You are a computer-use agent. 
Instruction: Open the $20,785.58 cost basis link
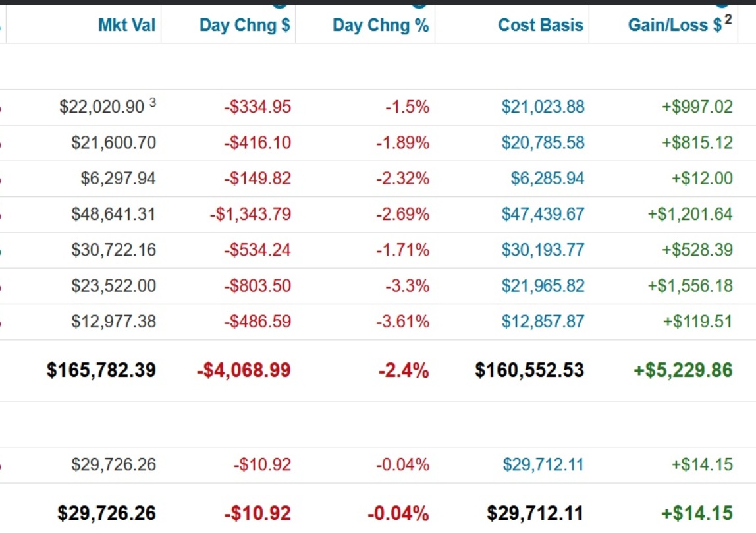[543, 142]
